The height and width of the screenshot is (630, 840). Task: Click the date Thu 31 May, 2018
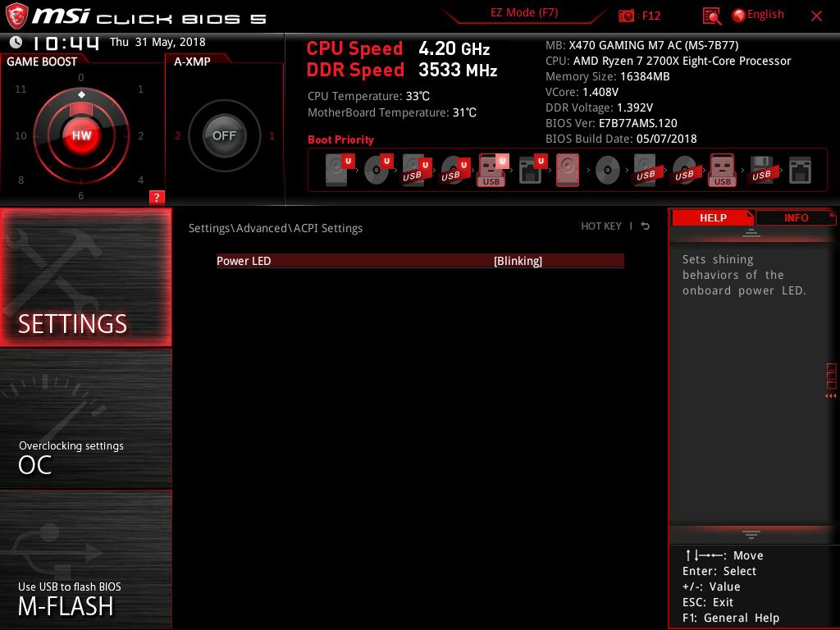pos(157,42)
